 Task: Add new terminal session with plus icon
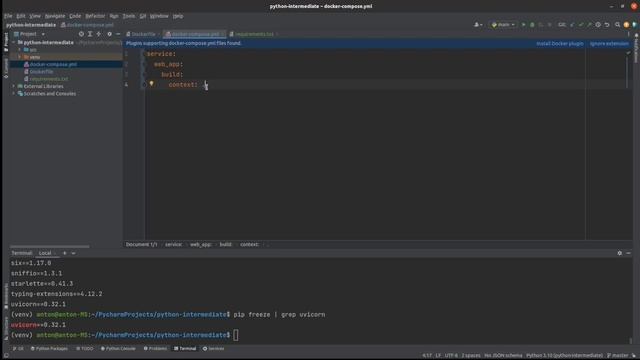(64, 253)
